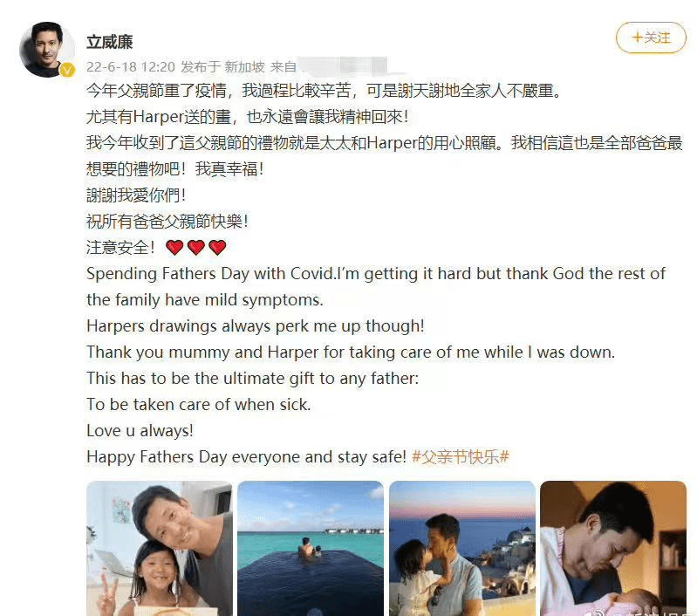This screenshot has width=697, height=616.
Task: Open the sunset kiss photo thumbnail
Action: pos(461,548)
